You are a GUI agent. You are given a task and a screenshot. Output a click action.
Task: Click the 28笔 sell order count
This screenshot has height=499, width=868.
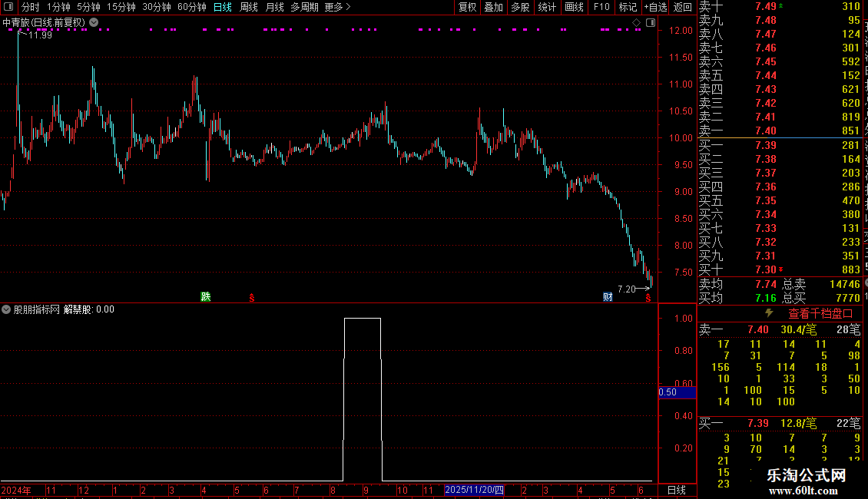coord(849,329)
